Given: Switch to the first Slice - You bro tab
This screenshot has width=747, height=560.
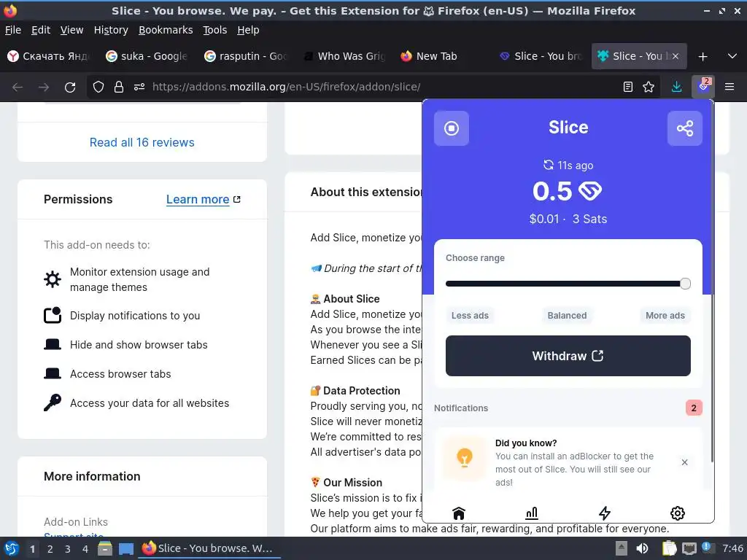Looking at the screenshot, I should [541, 56].
